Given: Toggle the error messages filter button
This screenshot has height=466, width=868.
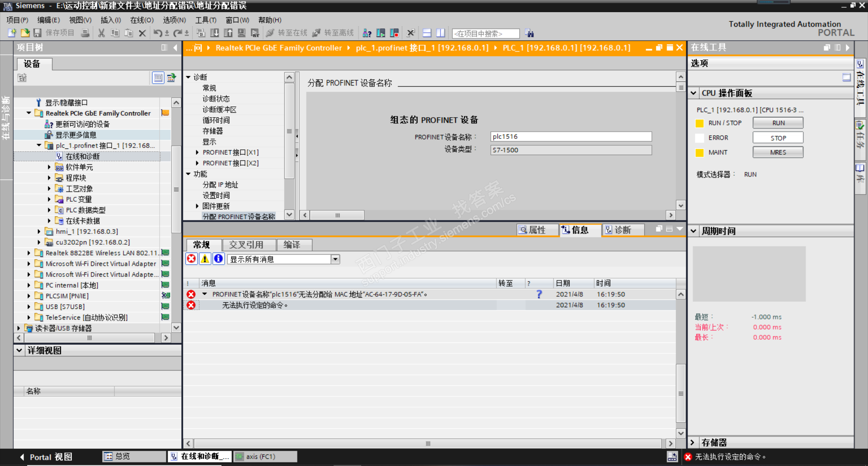Looking at the screenshot, I should (x=192, y=259).
